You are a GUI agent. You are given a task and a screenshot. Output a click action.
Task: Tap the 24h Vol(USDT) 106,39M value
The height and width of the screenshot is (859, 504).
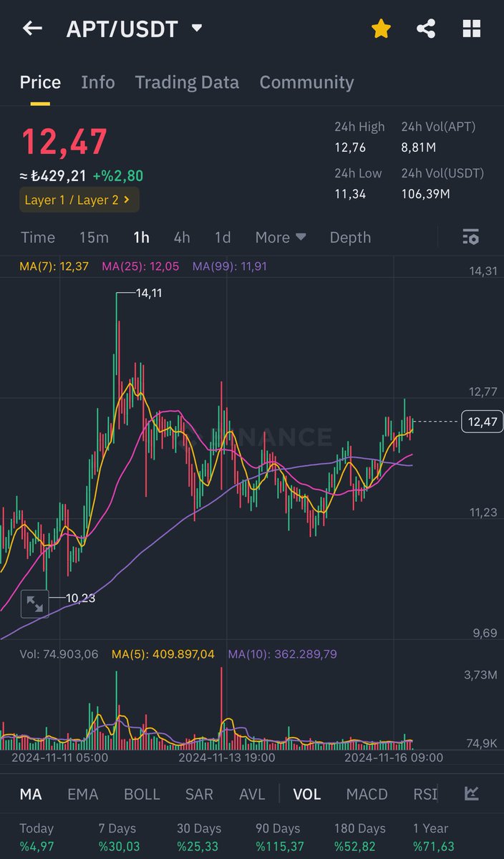point(425,193)
